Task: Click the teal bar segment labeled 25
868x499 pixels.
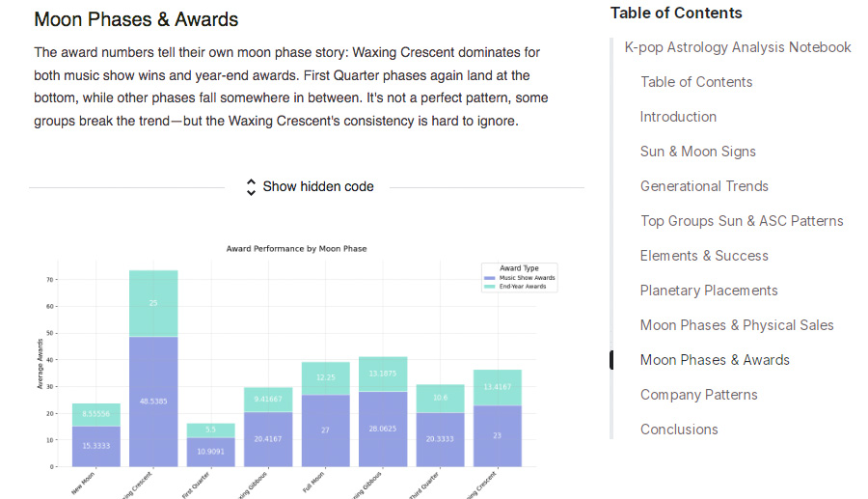Action: click(153, 303)
